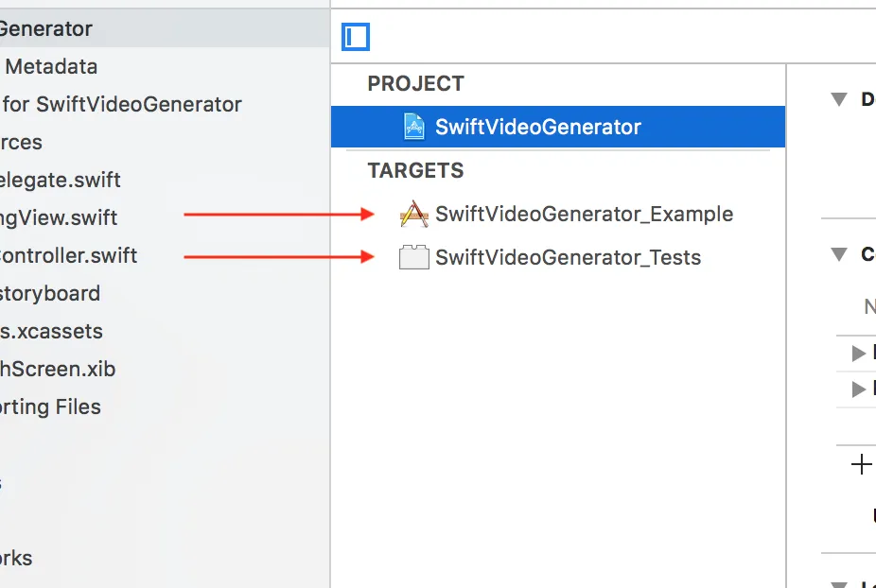The image size is (876, 588).
Task: Expand the second collapsed row in the table
Action: [x=859, y=389]
